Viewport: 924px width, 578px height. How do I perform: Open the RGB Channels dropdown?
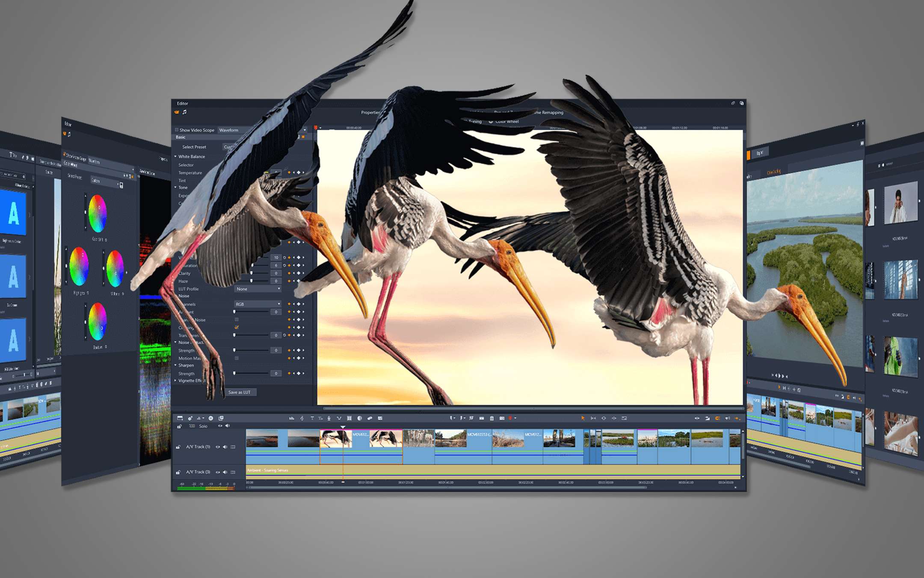[x=257, y=304]
